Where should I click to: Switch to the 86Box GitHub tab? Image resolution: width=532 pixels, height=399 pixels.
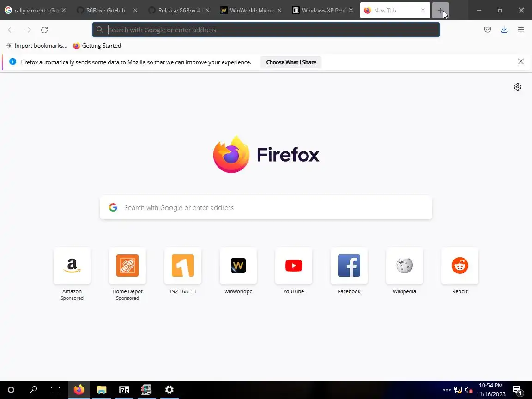[x=105, y=11]
